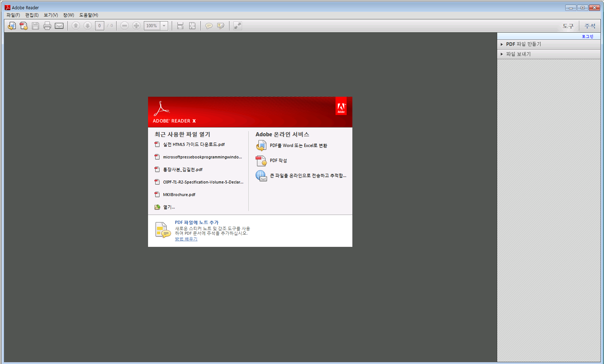Screen dimensions: 604x364
Task: Open recent file OIPF-T1-R2-Specification-Volume-5
Action: tap(203, 182)
